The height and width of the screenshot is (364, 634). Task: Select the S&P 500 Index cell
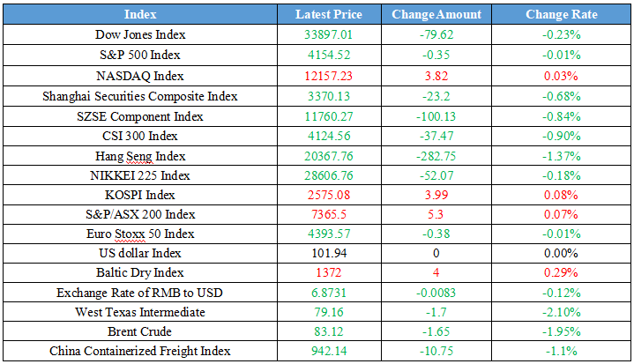(x=141, y=55)
